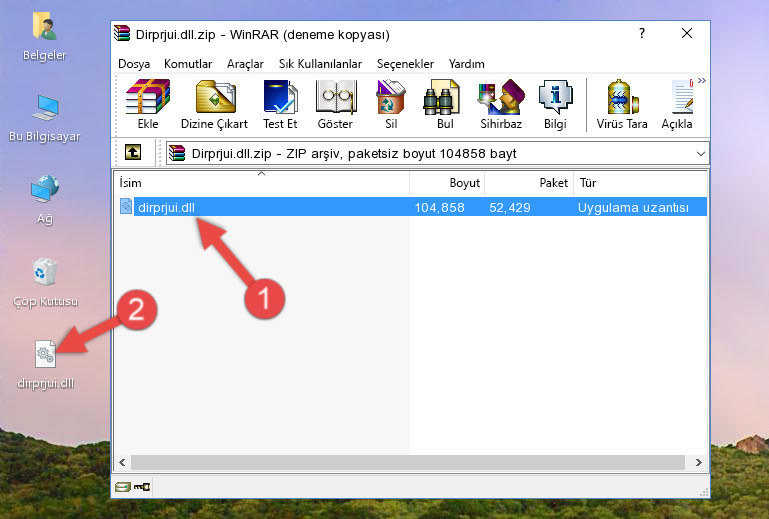
Task: Click the 104,858 size cell
Action: coord(439,208)
